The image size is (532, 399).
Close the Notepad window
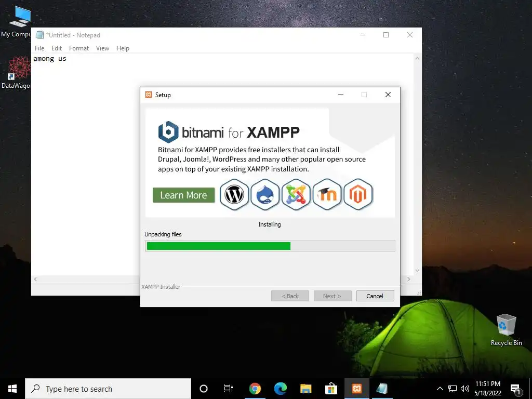coord(410,35)
